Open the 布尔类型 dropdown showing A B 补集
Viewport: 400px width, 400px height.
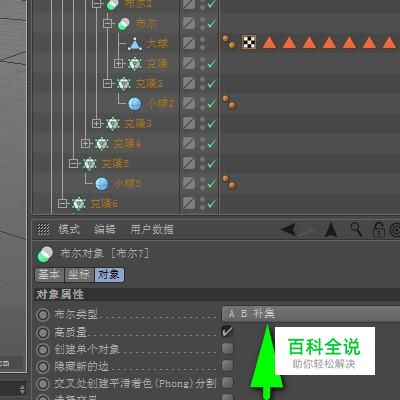tap(311, 314)
